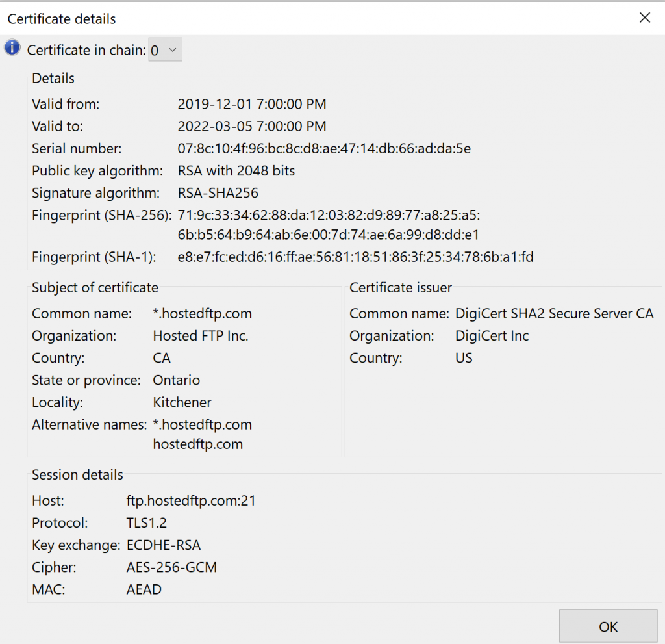This screenshot has height=644, width=665.
Task: Click the State or province label
Action: coord(86,380)
